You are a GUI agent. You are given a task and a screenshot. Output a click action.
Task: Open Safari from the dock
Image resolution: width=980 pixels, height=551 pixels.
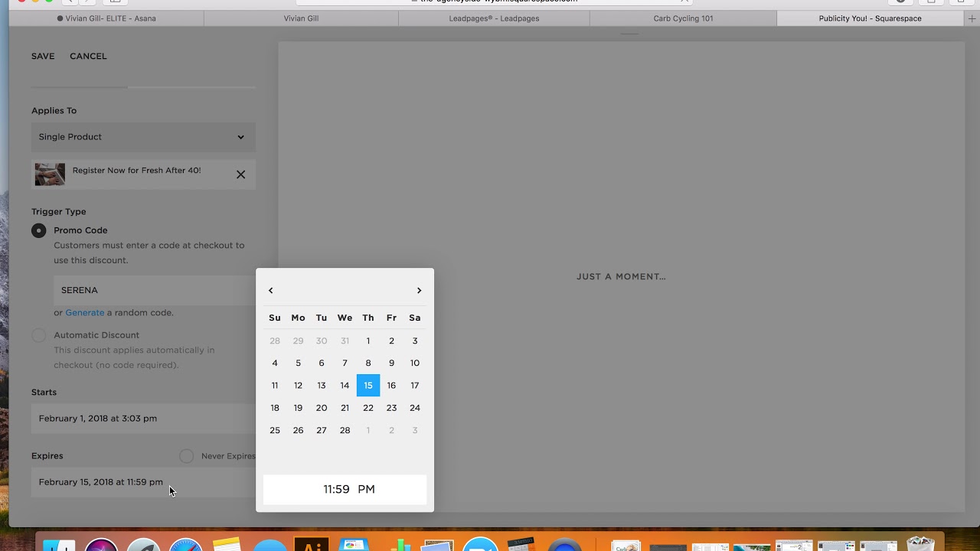tap(185, 545)
